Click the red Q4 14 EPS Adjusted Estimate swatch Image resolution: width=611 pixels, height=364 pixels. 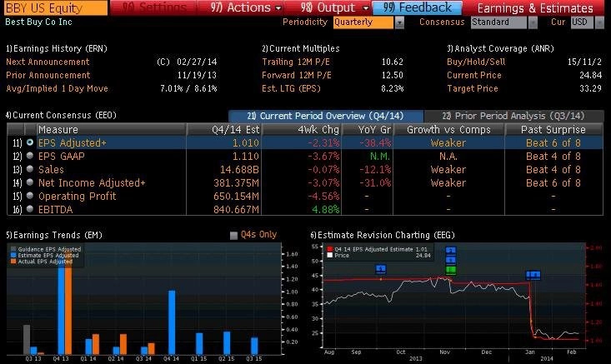coord(330,249)
